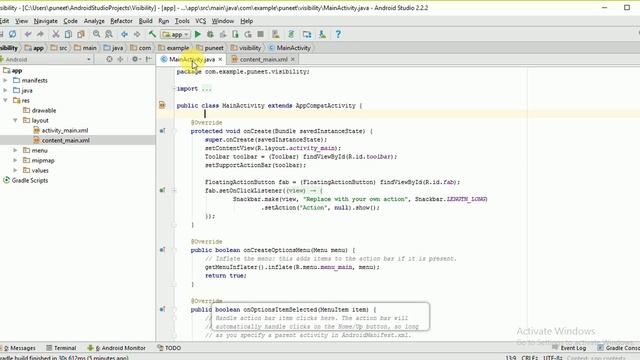640x360 pixels.
Task: Expand the menu folder arrow
Action: 15,151
